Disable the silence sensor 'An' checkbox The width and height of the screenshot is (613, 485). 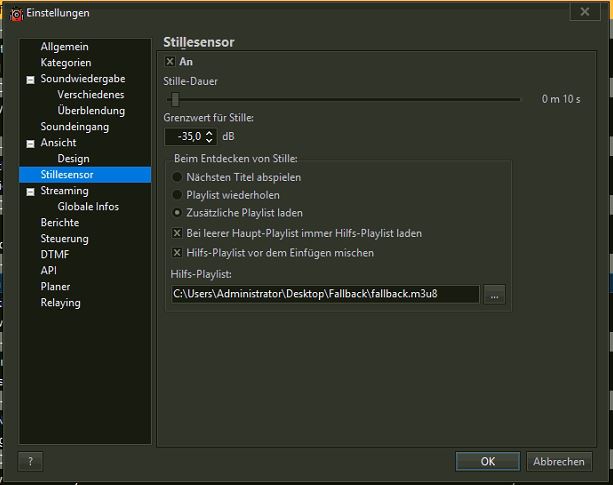click(x=170, y=62)
